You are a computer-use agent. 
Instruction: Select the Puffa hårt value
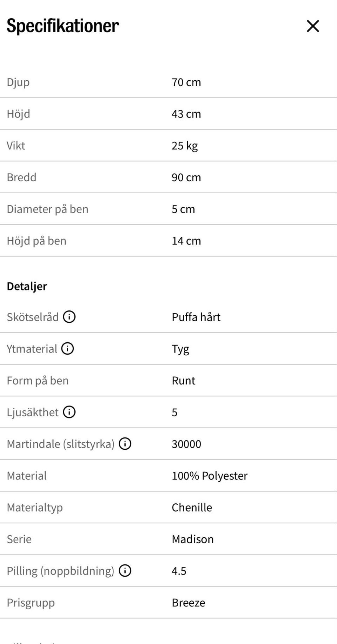[x=196, y=317]
